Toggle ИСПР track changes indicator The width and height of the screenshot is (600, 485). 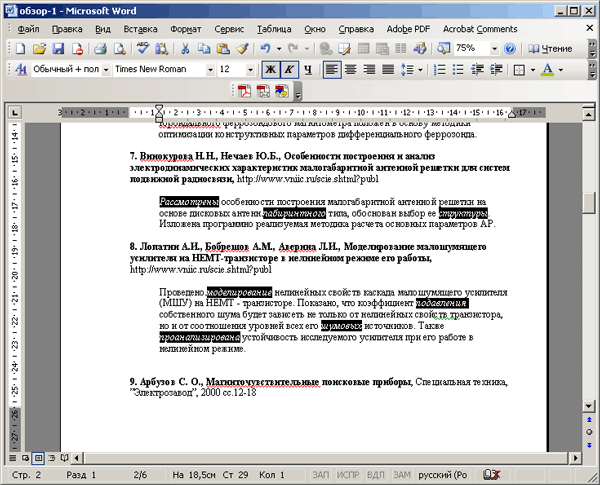(x=348, y=475)
